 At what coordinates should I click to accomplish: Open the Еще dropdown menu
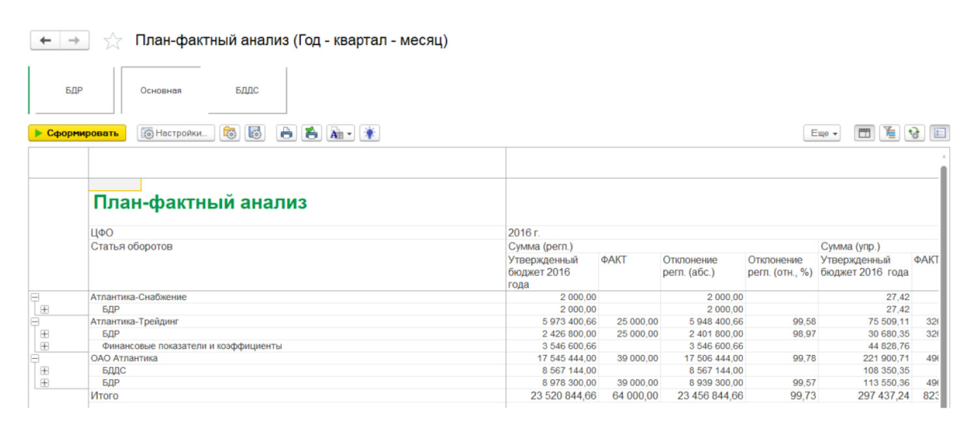(x=821, y=133)
